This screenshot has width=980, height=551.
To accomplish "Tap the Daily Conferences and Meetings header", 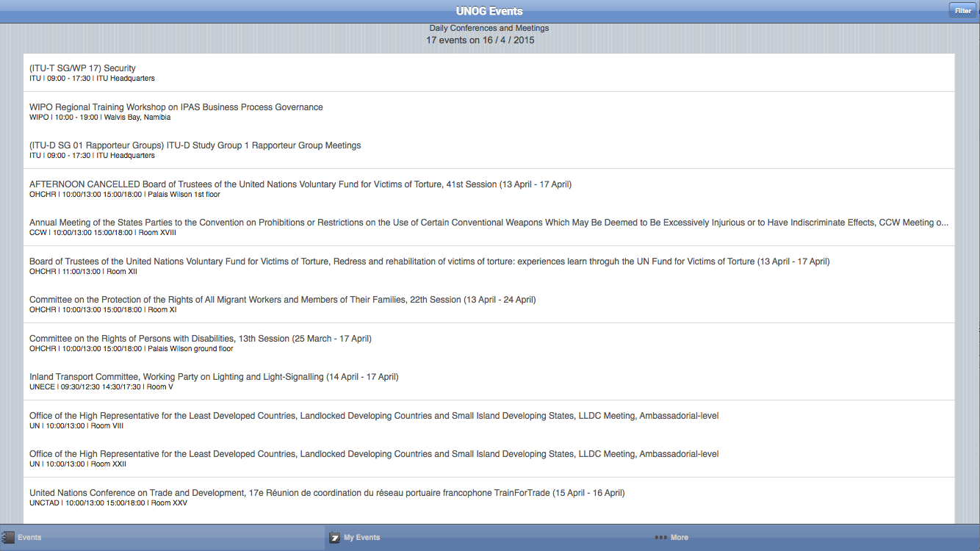I will 489,27.
